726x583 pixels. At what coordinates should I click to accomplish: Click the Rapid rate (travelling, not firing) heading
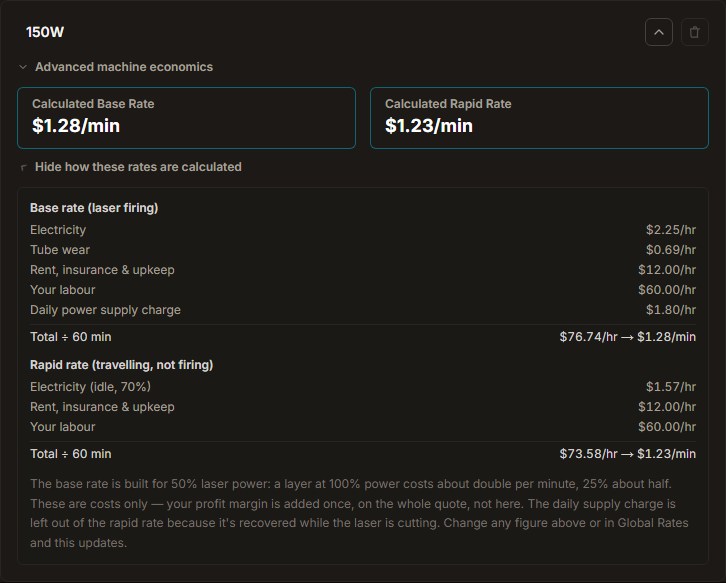pos(121,365)
